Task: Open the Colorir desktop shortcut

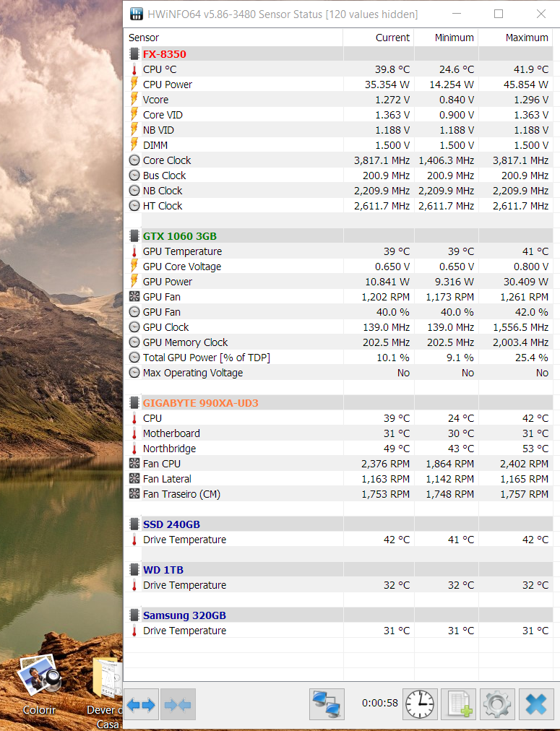Action: [39, 684]
